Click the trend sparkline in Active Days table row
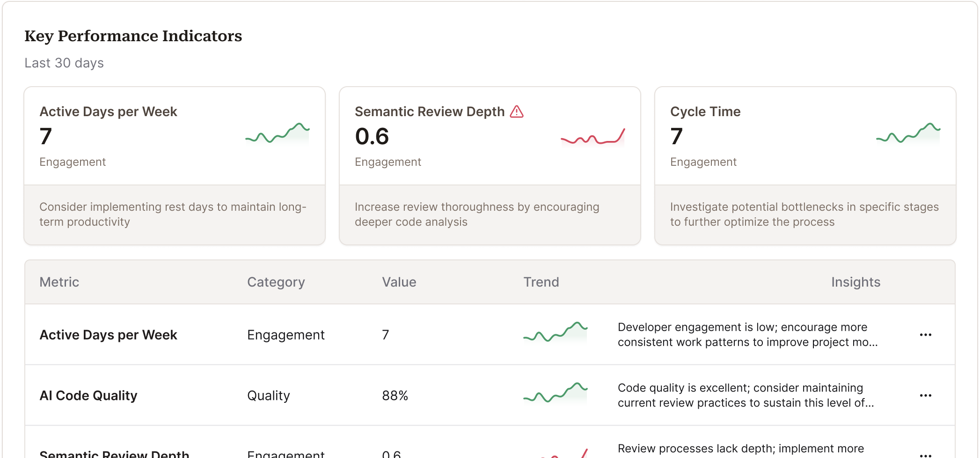This screenshot has width=980, height=458. click(555, 333)
